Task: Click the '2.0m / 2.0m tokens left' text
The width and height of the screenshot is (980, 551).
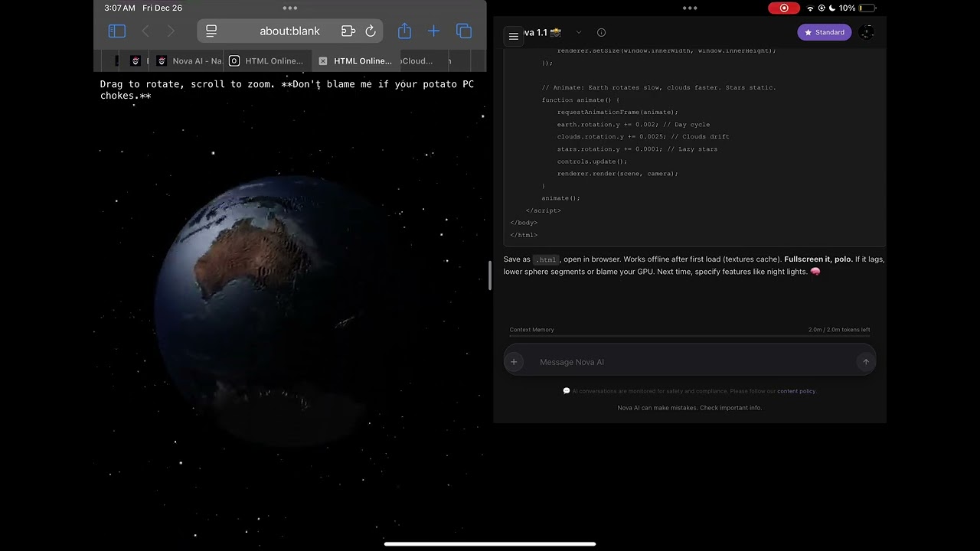Action: click(839, 330)
